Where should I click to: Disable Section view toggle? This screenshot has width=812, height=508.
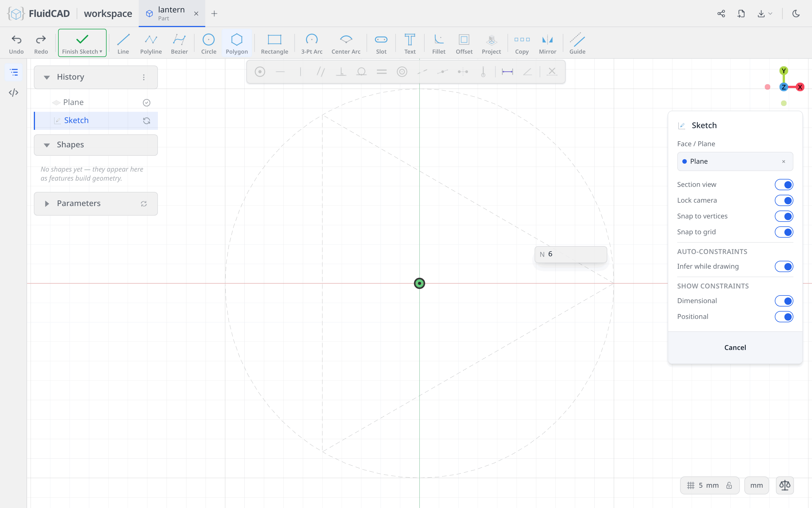(784, 185)
